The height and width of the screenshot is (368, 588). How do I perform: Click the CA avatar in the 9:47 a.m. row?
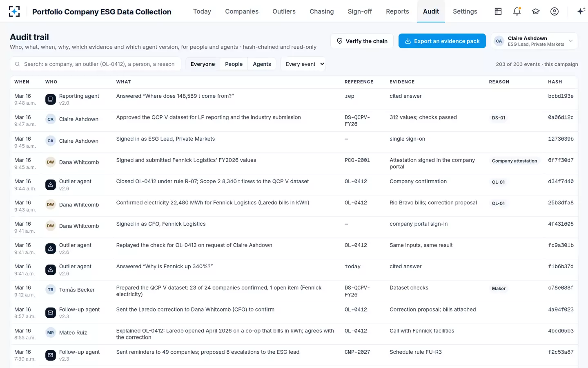click(51, 119)
